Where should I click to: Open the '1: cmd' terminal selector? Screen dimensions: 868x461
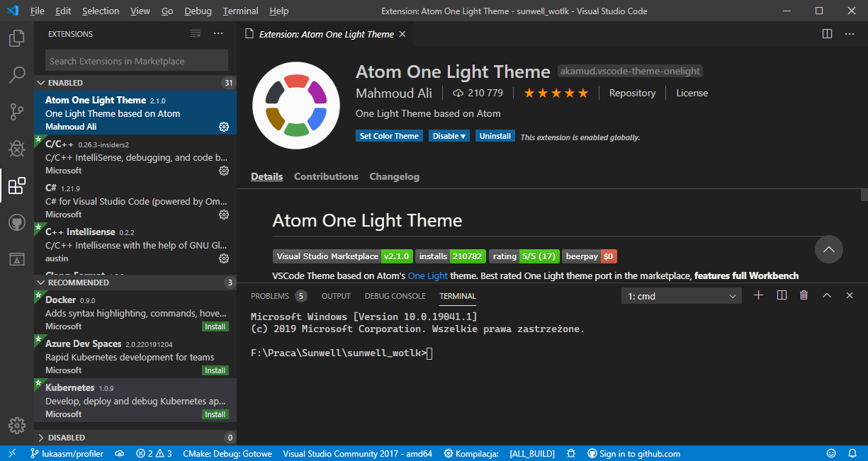[x=679, y=295]
